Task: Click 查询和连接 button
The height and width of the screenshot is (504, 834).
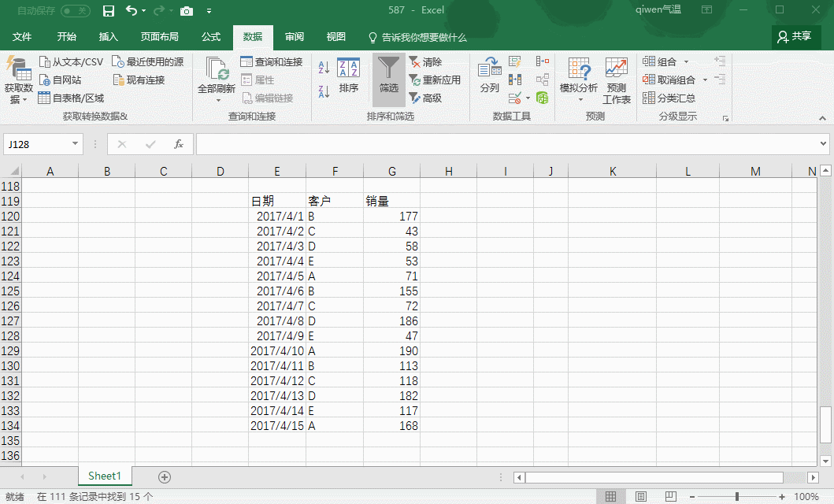Action: coord(271,61)
